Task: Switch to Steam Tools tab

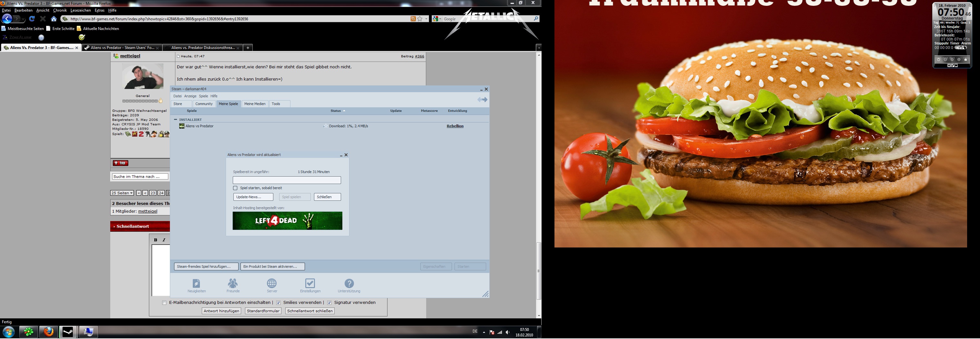Action: pyautogui.click(x=279, y=104)
